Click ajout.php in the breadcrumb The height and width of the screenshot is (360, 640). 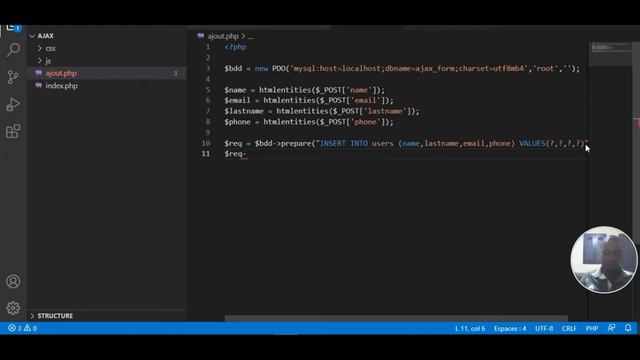[223, 36]
